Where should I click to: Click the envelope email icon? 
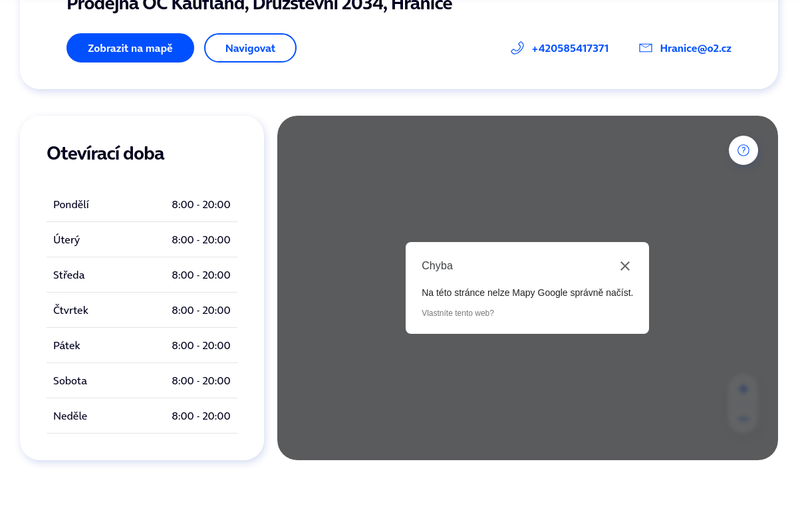click(x=645, y=48)
